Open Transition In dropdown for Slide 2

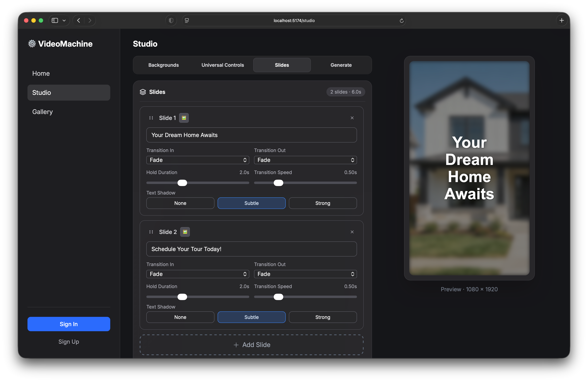(198, 274)
